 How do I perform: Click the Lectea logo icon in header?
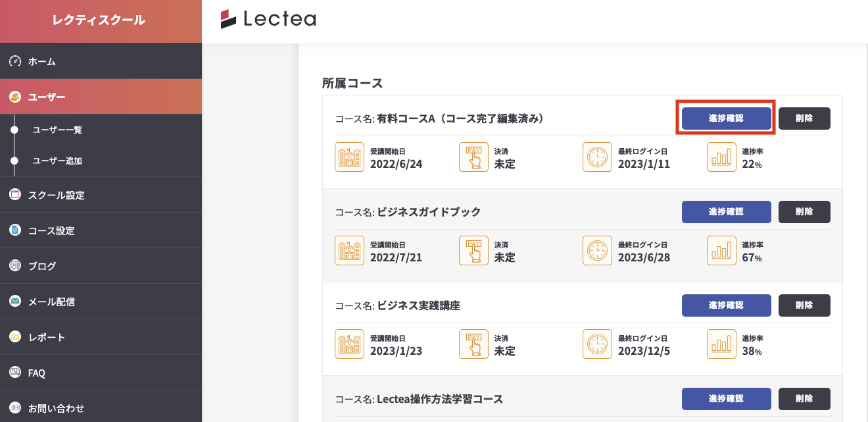click(228, 19)
